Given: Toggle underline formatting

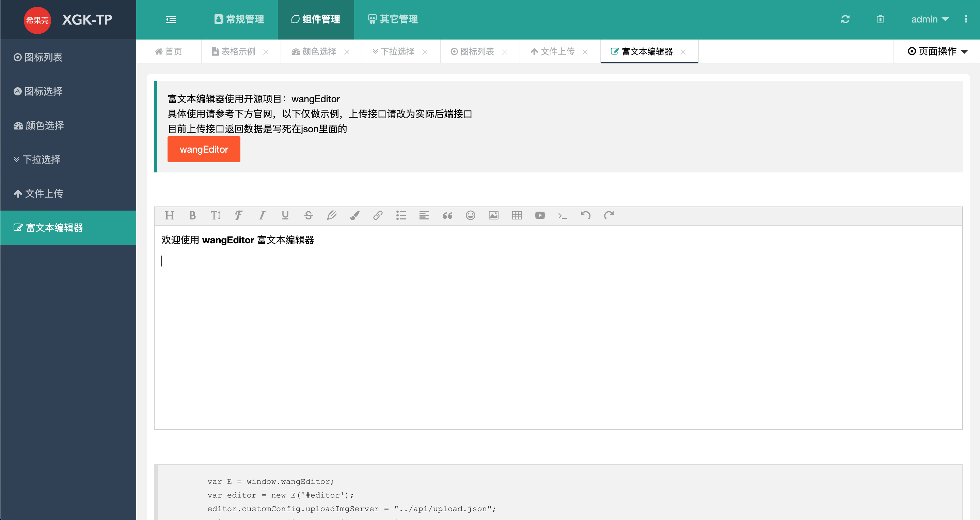Looking at the screenshot, I should tap(285, 215).
